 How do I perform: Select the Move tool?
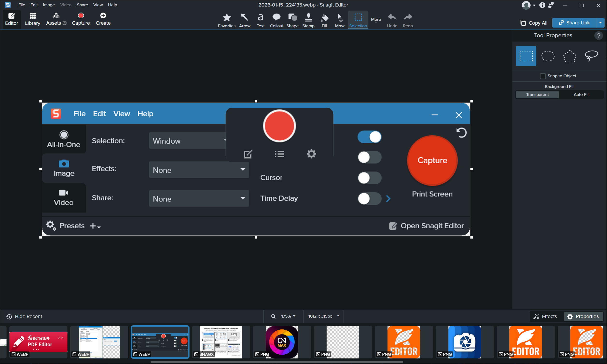(340, 20)
